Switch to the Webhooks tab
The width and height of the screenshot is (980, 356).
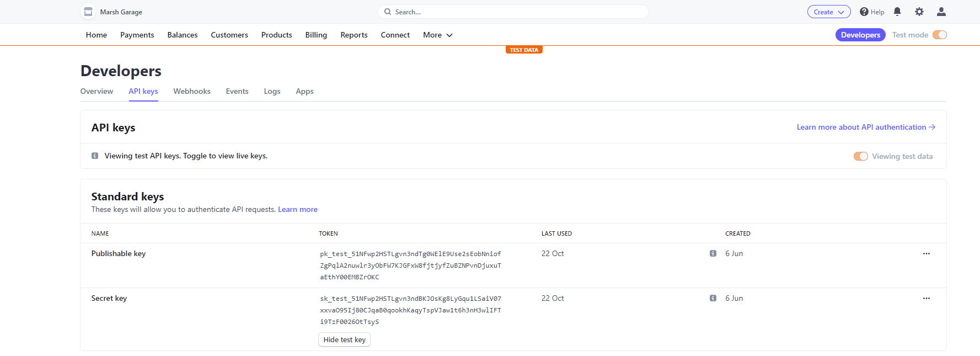[192, 91]
